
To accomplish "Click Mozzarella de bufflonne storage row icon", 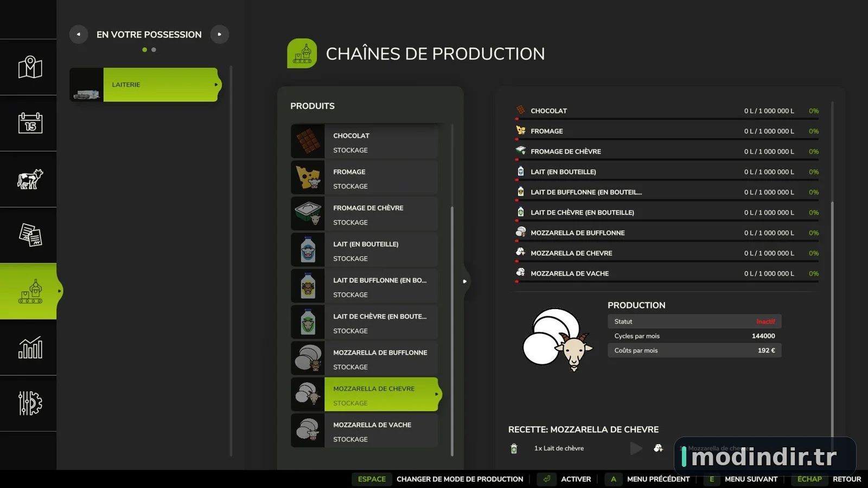I will (521, 232).
